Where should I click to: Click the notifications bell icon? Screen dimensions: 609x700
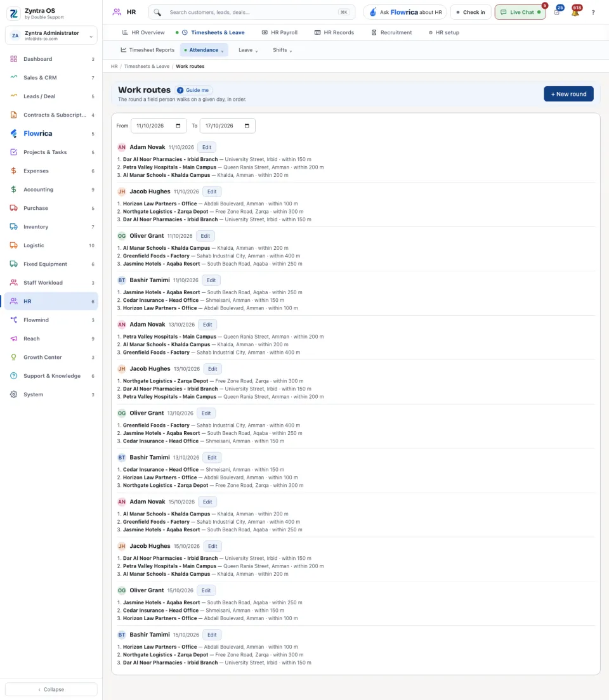575,12
